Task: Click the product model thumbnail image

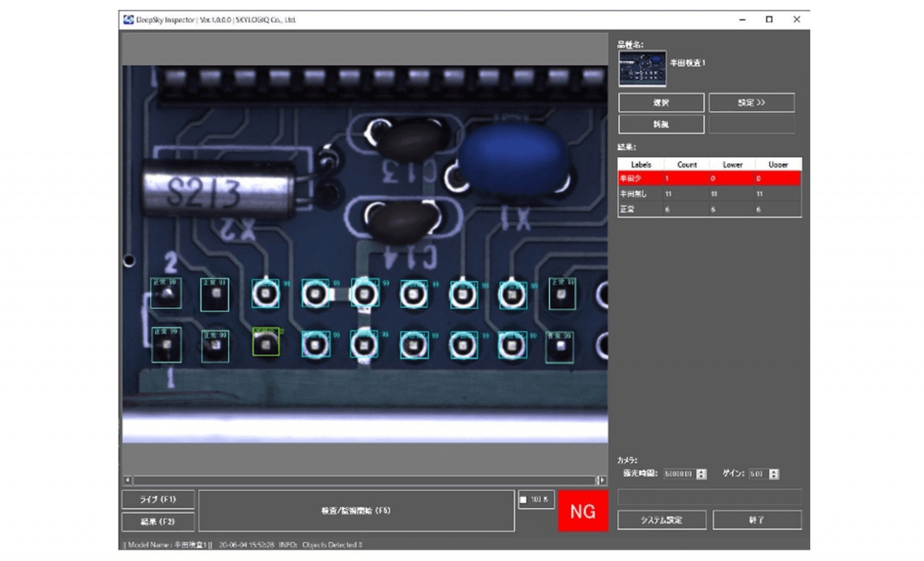Action: point(642,68)
